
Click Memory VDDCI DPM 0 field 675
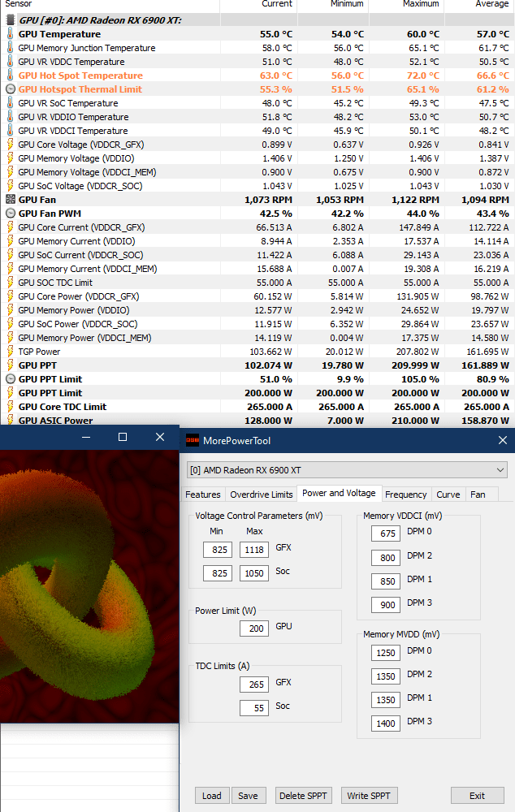click(386, 533)
